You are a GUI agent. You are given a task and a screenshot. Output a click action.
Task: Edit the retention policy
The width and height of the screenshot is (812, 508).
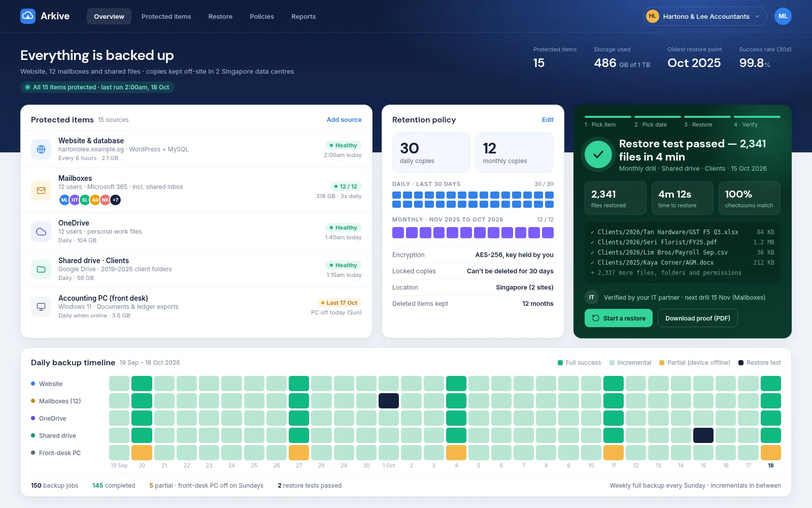pos(548,120)
